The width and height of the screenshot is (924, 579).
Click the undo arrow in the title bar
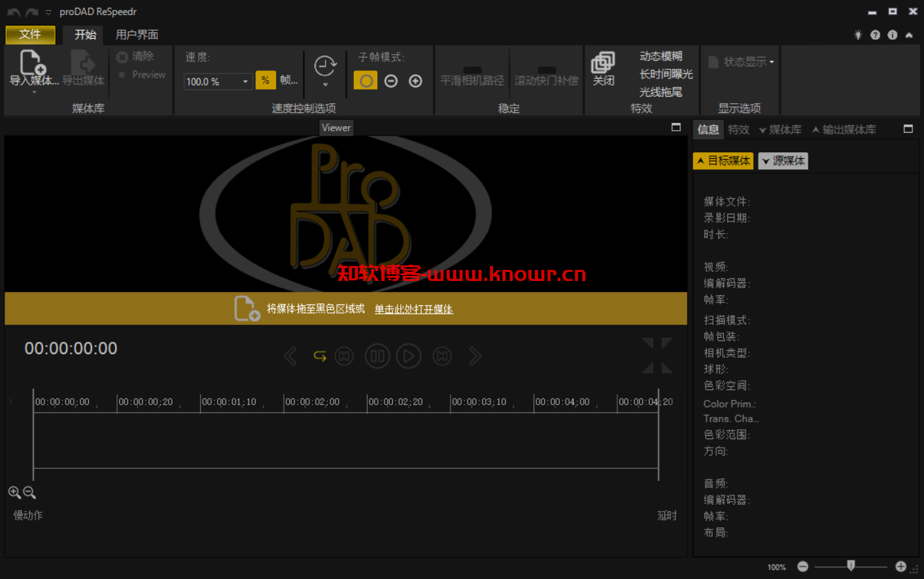point(13,12)
